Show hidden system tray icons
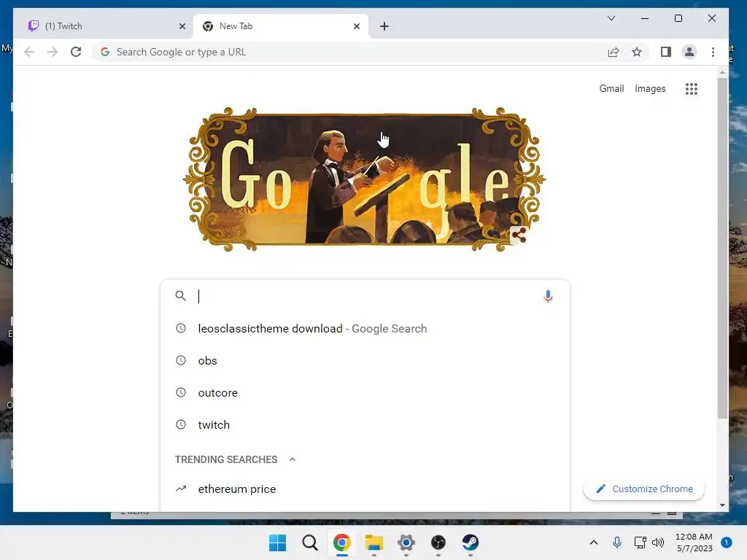Screen dimensions: 747x560 594,542
